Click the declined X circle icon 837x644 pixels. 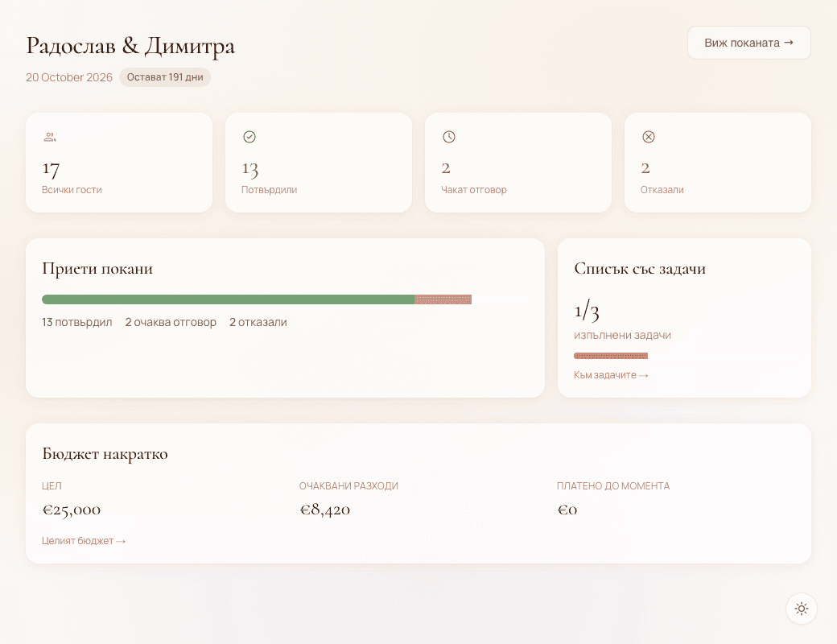(x=649, y=137)
